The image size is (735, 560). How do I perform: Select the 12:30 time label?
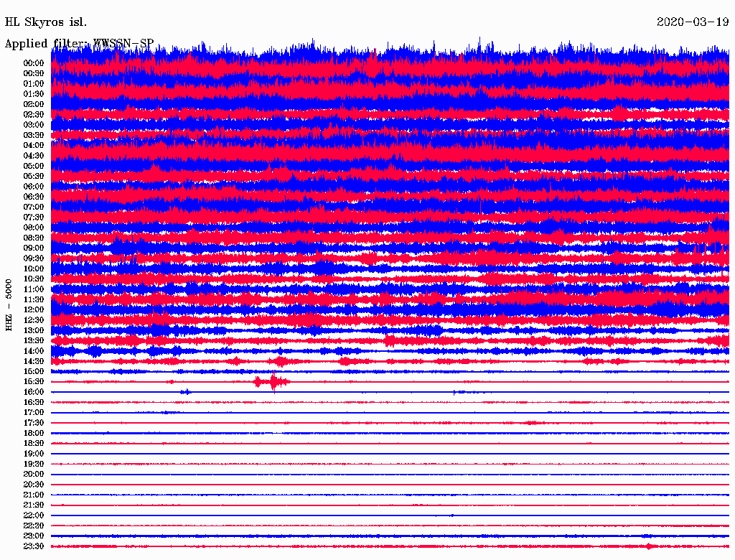tap(34, 320)
